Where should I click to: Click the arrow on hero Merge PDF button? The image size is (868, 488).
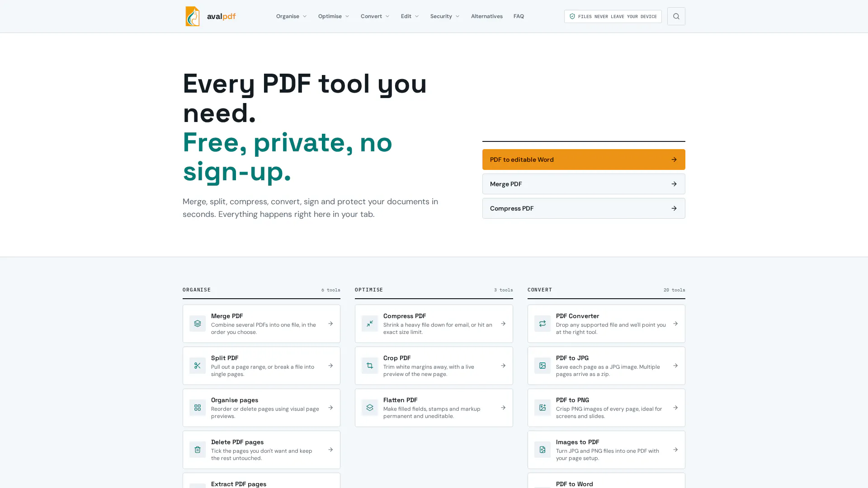[x=674, y=184]
